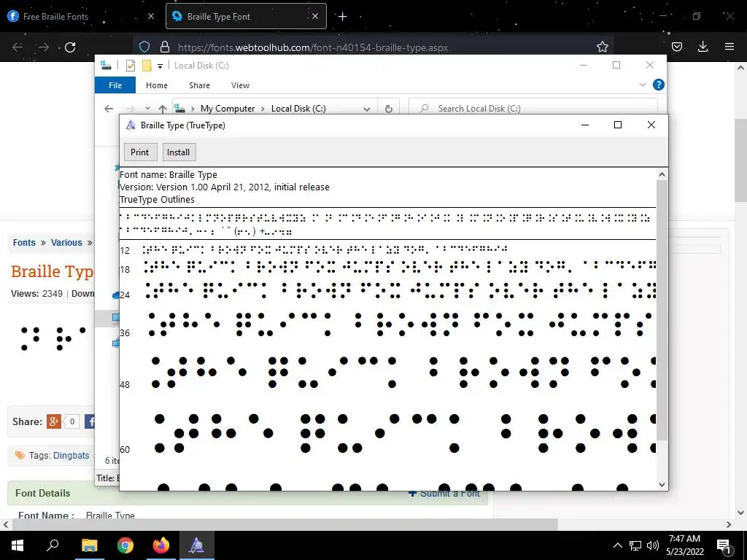Open the network status tray icon
Viewport: 747px width, 560px height.
tap(635, 545)
